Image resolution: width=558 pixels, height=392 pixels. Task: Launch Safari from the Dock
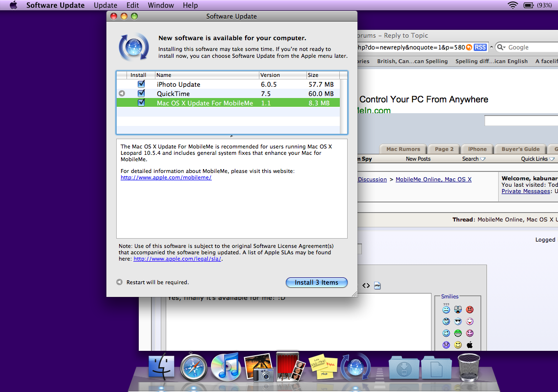point(193,368)
